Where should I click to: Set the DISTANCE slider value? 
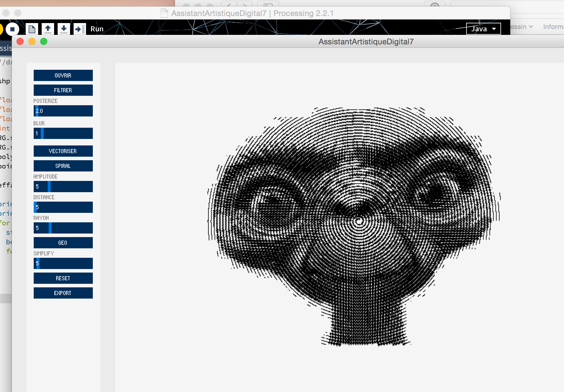[x=63, y=207]
